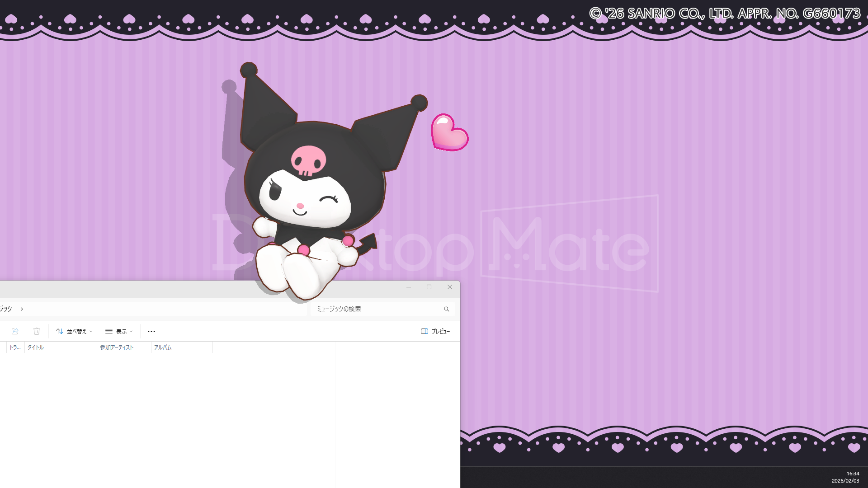Sort by the 参加アーティスト column header
This screenshot has width=868, height=488.
tap(116, 347)
